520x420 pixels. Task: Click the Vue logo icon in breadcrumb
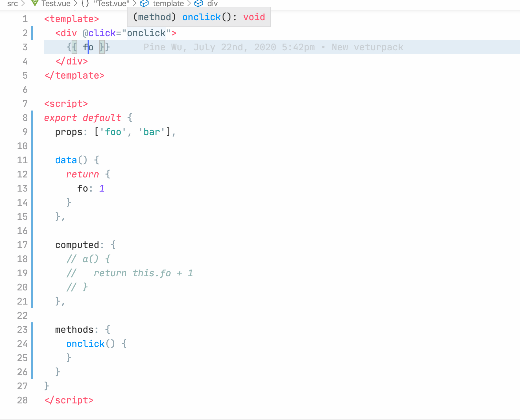35,3
